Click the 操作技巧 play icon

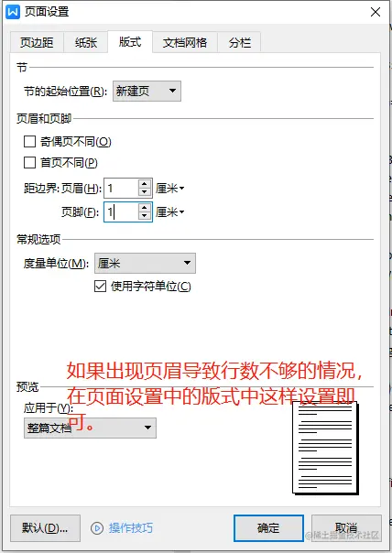pyautogui.click(x=97, y=528)
